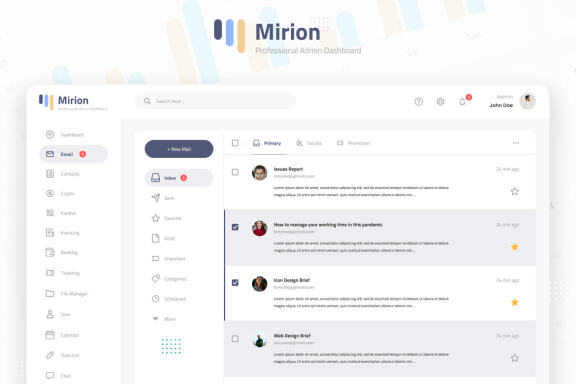Viewport: 576px width, 384px height.
Task: Open the Categories mail folder
Action: [x=169, y=279]
